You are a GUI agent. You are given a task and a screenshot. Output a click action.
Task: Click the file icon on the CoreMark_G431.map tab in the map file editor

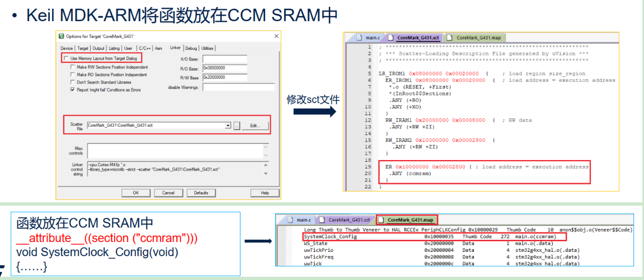click(x=382, y=219)
